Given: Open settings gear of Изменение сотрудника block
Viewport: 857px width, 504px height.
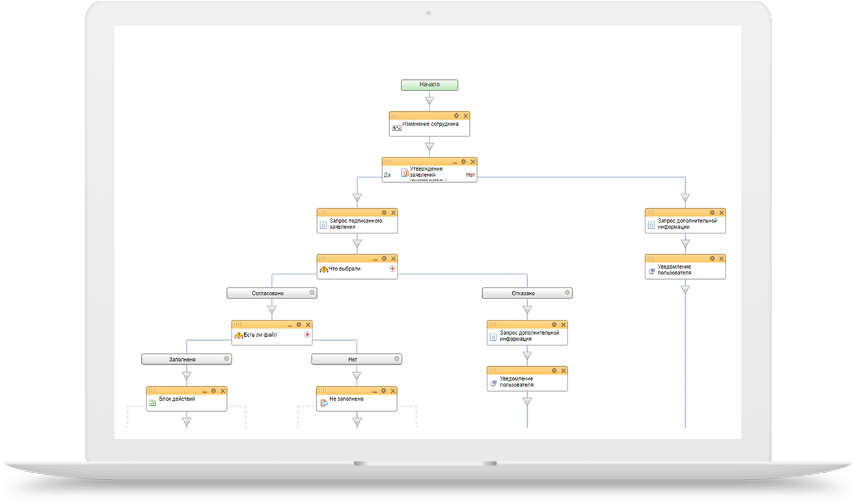Looking at the screenshot, I should pos(457,116).
